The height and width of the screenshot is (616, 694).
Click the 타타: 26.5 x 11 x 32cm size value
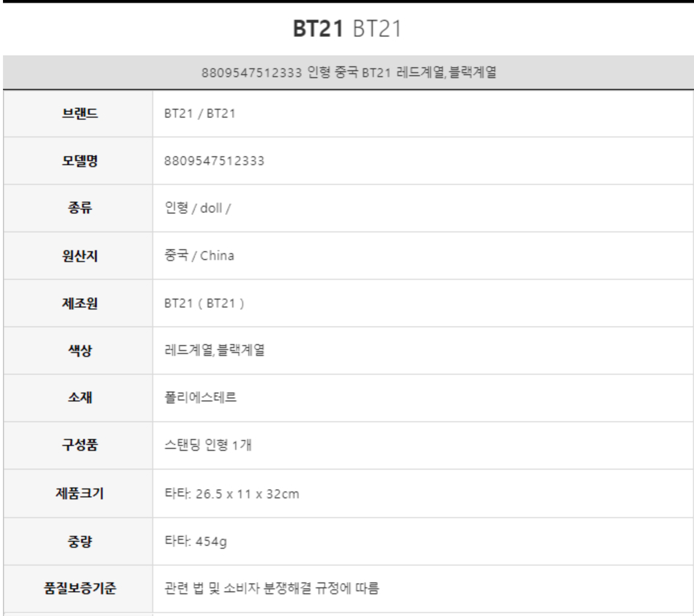[x=231, y=493]
